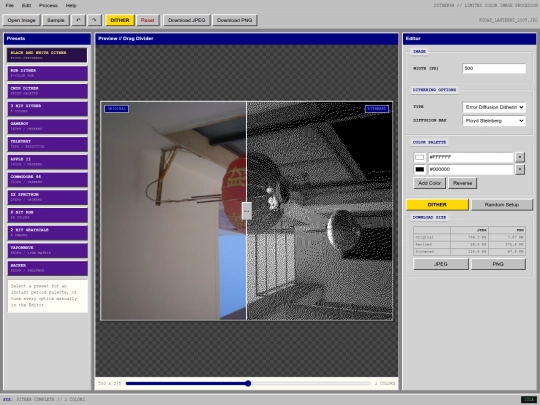This screenshot has width=540, height=405.
Task: Click the undo arrow in the toolbar
Action: pos(78,20)
